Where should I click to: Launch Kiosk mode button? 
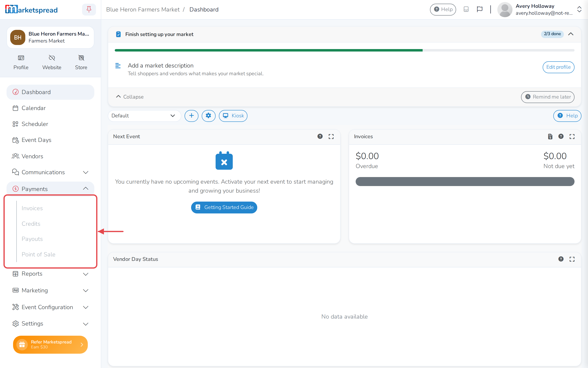pos(233,116)
